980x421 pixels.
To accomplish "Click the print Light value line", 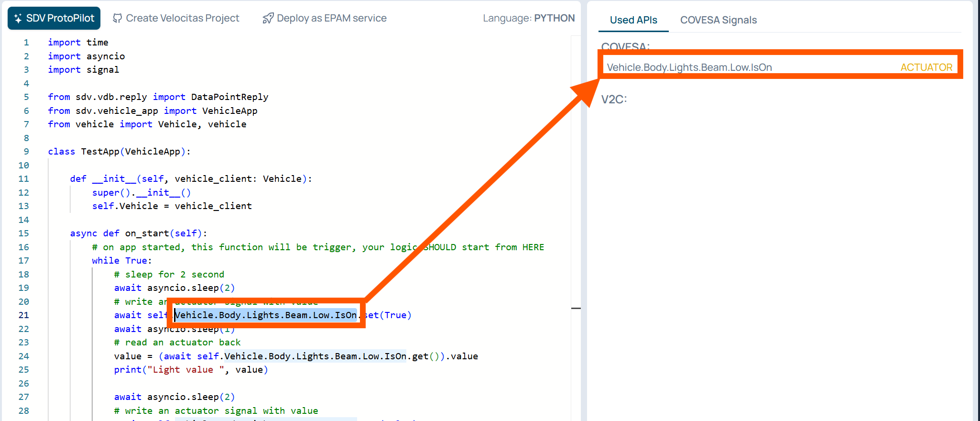I will click(191, 370).
